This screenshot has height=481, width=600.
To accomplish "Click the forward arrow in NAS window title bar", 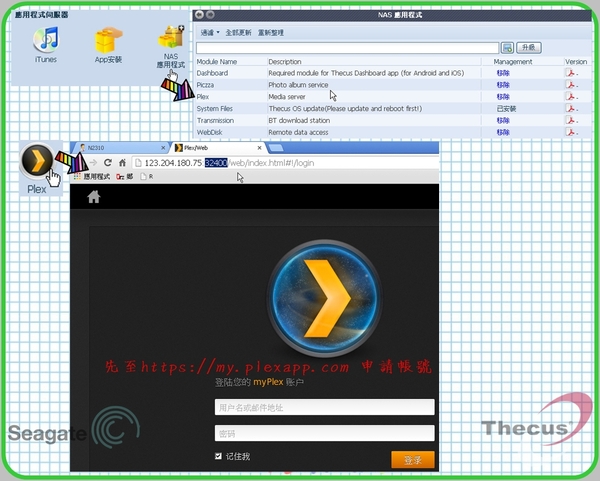I will 210,15.
